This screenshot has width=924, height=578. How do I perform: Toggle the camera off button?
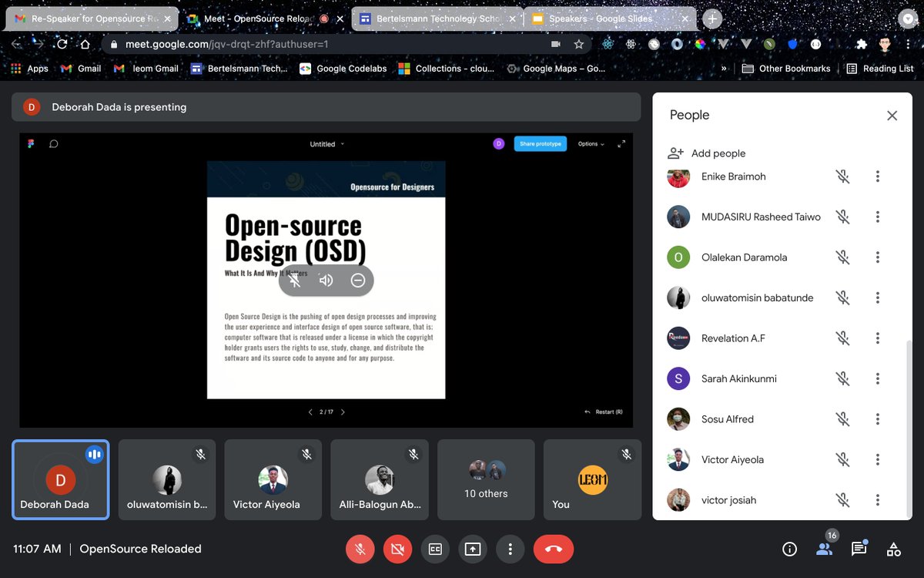(x=397, y=549)
